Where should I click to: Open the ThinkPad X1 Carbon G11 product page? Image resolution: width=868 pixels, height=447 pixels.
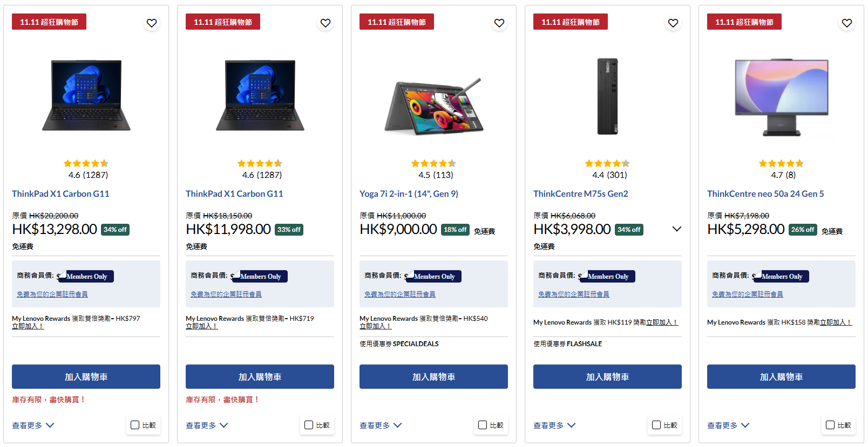(x=60, y=194)
